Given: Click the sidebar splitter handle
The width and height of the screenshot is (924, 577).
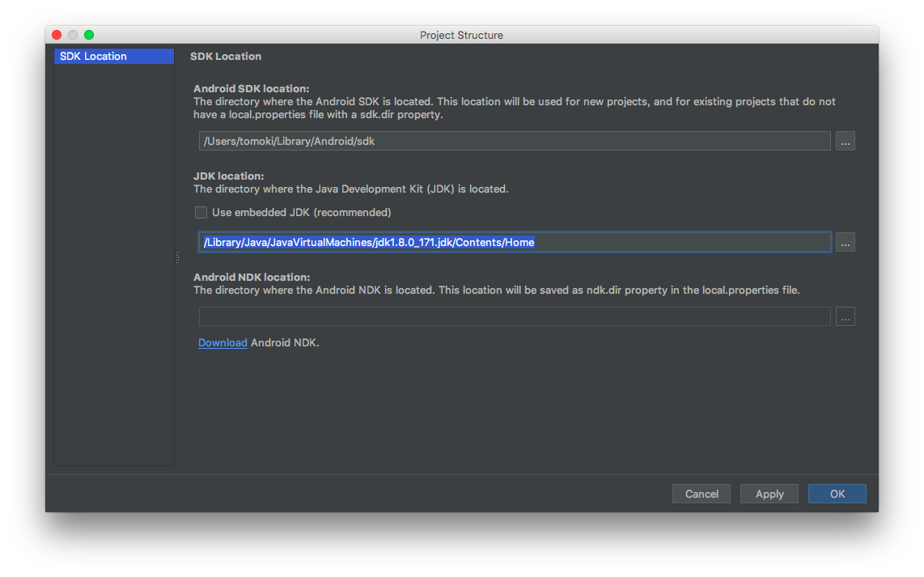Looking at the screenshot, I should (x=177, y=257).
